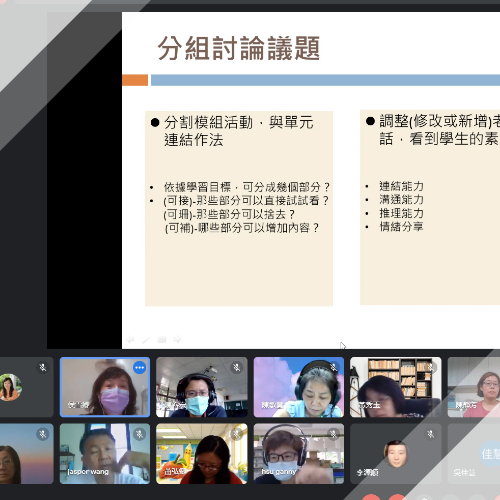This screenshot has width=500, height=500.
Task: Select the headphone man in the blue mask tile
Action: pos(202,387)
